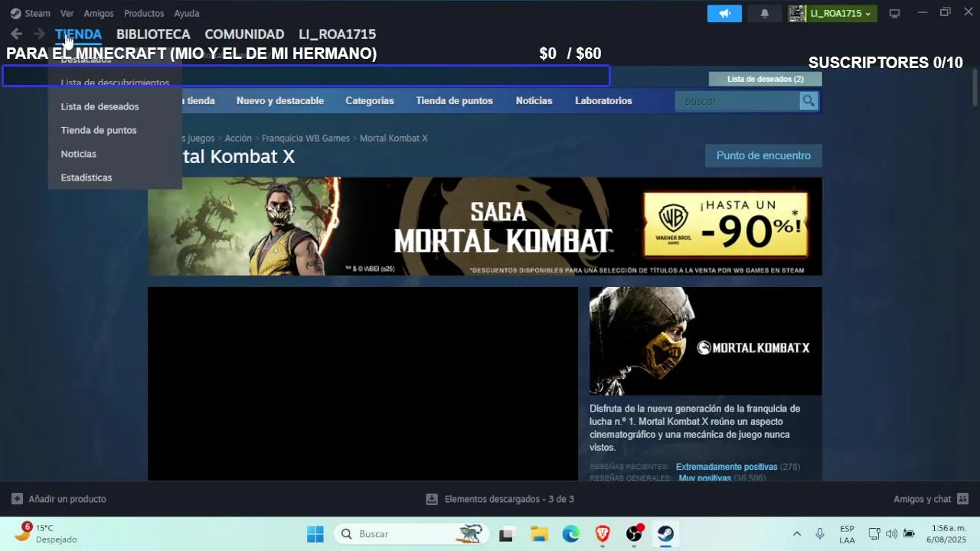Open the Categorías store dropdown
Screen dimensions: 980x551
(x=369, y=101)
